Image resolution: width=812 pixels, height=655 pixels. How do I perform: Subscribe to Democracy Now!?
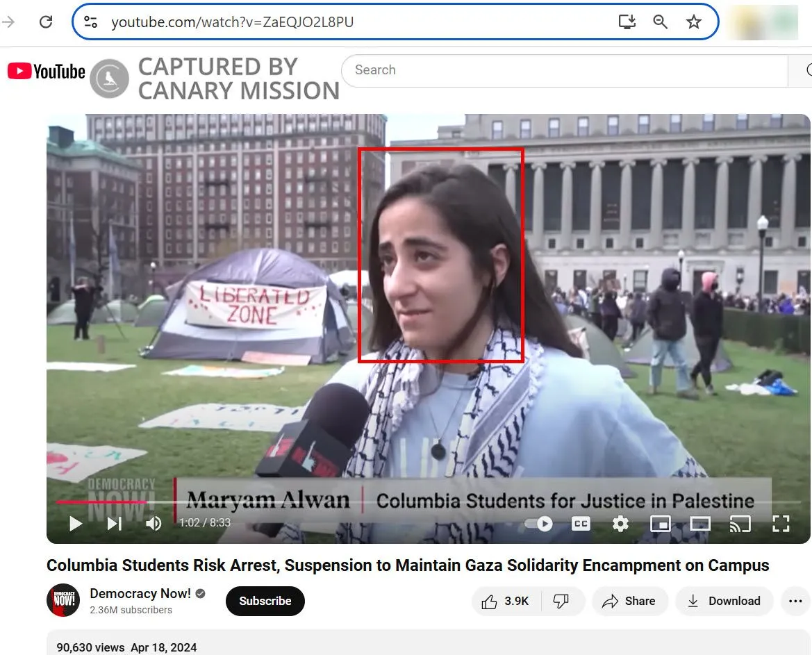tap(265, 601)
